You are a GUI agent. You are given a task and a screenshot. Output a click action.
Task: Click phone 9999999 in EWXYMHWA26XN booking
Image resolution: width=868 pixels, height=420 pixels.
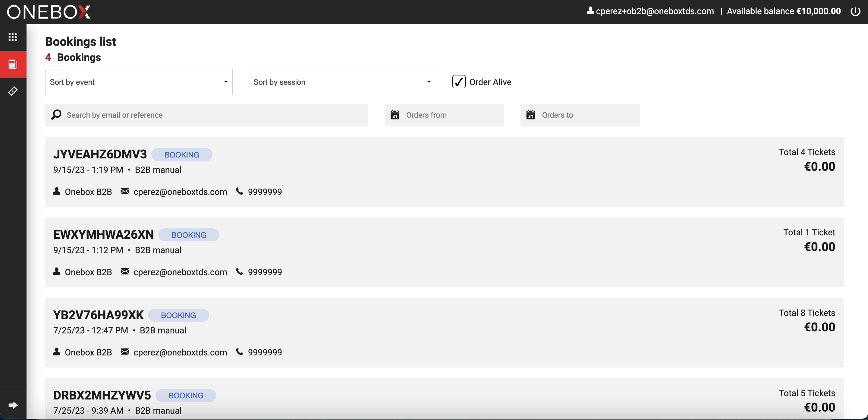pyautogui.click(x=265, y=272)
